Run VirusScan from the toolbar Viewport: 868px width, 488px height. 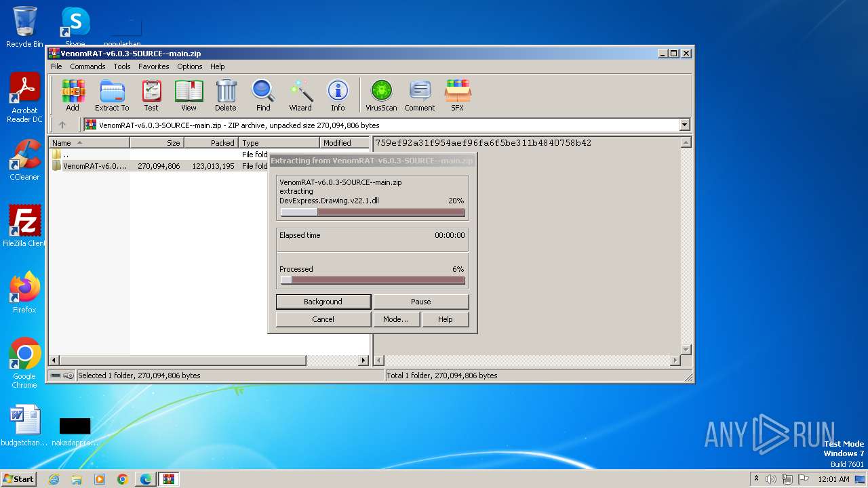381,95
